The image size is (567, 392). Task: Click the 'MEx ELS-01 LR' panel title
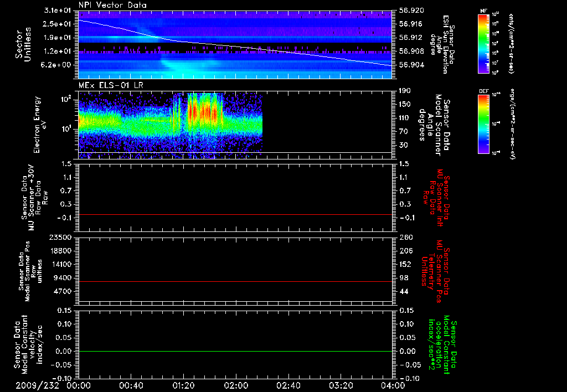point(111,85)
